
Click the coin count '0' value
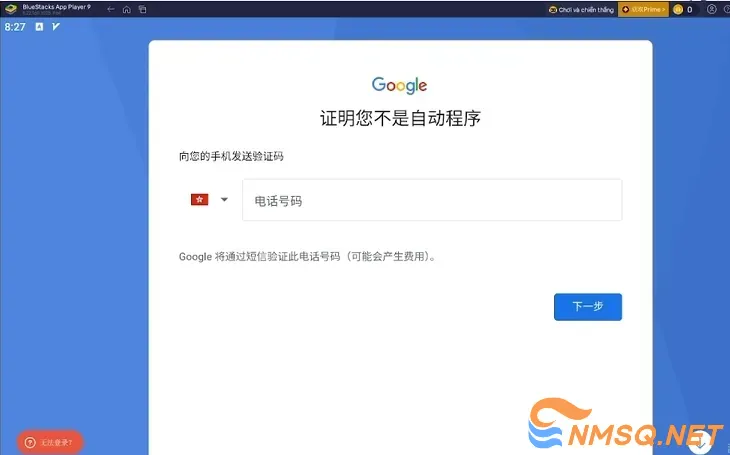tap(689, 9)
